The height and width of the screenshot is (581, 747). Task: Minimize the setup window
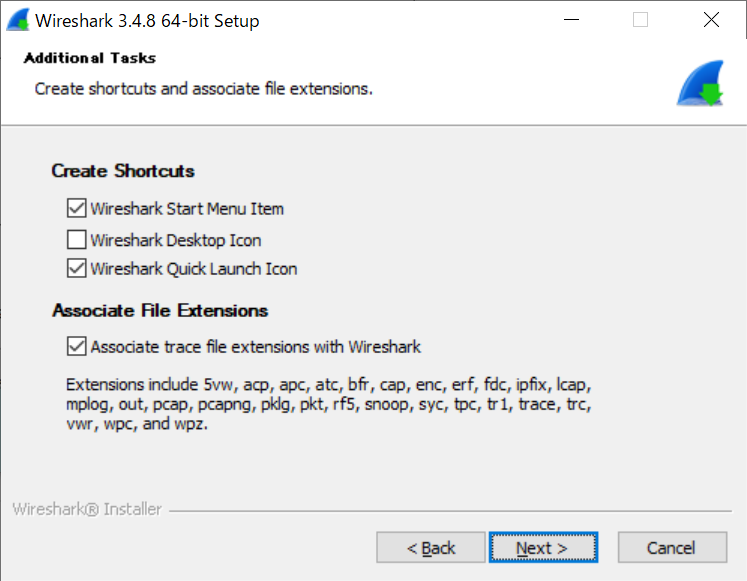pos(571,20)
